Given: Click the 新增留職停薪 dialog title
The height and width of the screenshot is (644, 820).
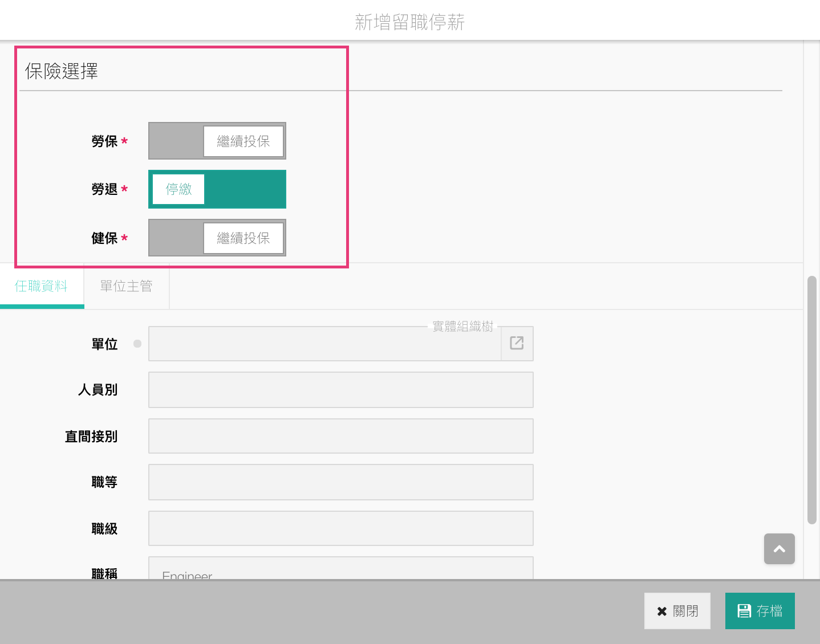Looking at the screenshot, I should (x=409, y=22).
